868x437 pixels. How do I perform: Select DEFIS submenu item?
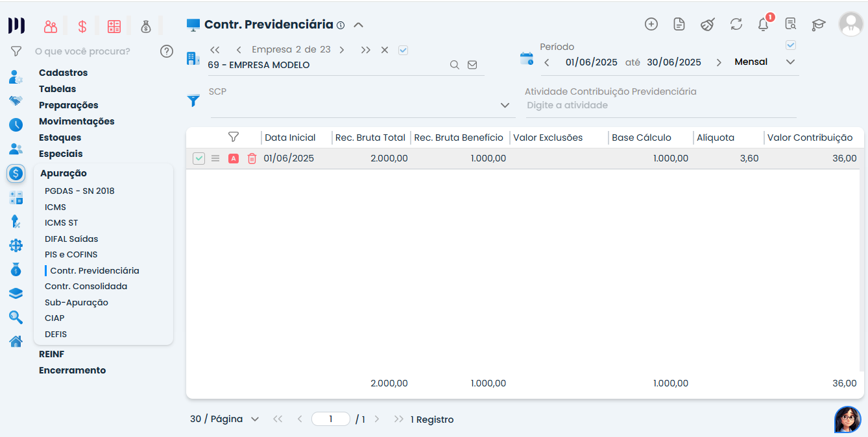coord(56,335)
